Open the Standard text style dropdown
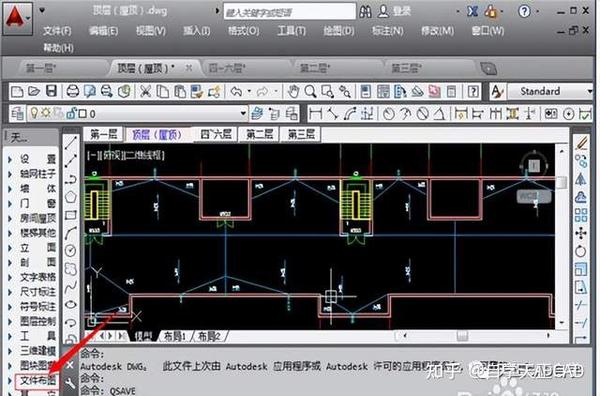The height and width of the screenshot is (396, 600). pos(549,91)
